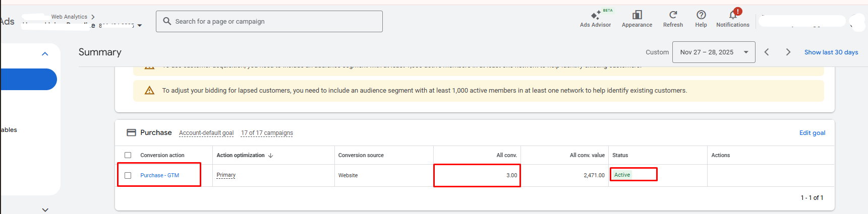Image resolution: width=868 pixels, height=214 pixels.
Task: Select all conversion actions header checkbox
Action: [x=128, y=156]
